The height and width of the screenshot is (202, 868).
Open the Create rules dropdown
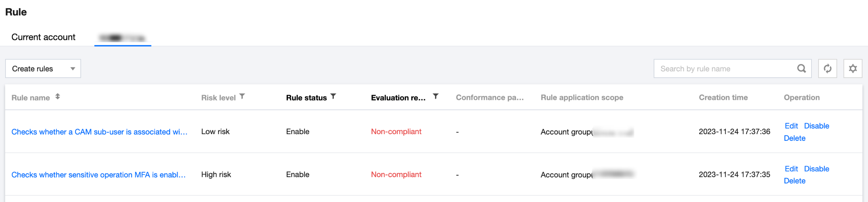tap(43, 69)
